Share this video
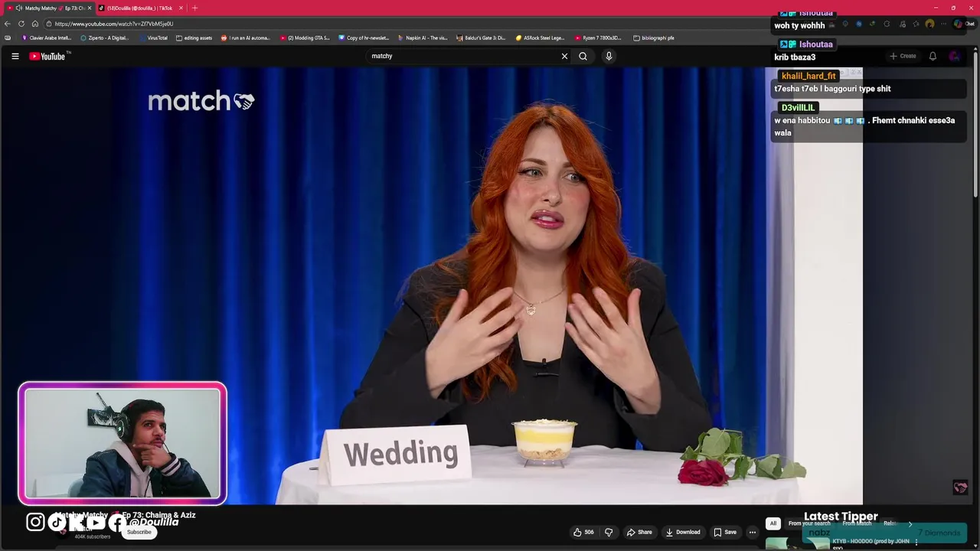980x551 pixels. 639,532
